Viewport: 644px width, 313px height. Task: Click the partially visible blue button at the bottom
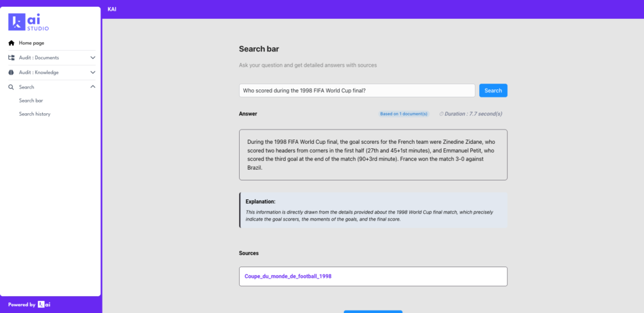pos(373,311)
